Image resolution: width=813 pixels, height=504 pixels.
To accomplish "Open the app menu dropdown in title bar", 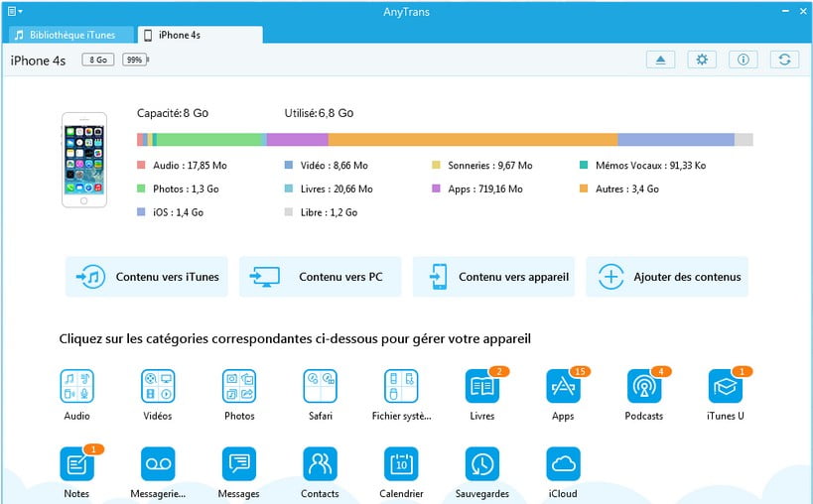I will [15, 11].
